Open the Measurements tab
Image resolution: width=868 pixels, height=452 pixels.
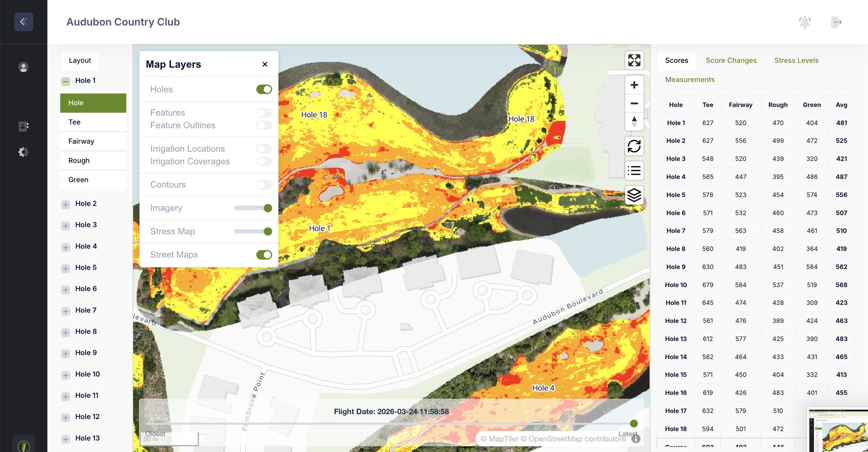point(690,79)
